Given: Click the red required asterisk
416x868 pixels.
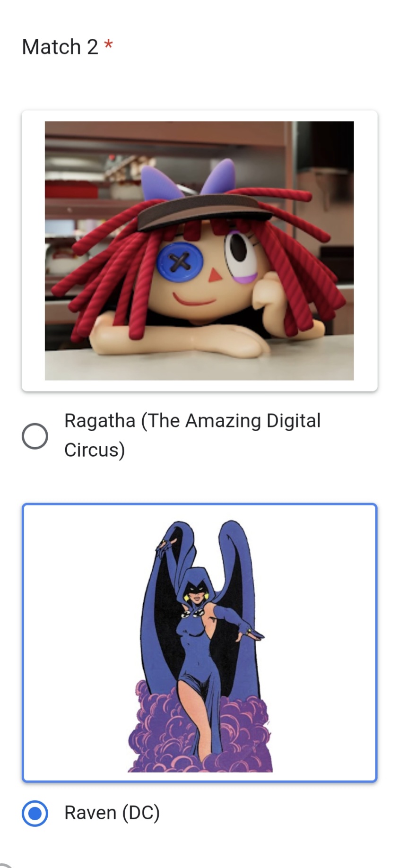Looking at the screenshot, I should (x=109, y=45).
